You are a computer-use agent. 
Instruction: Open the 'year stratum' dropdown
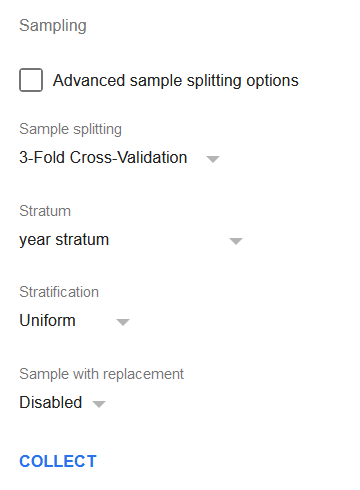tap(131, 240)
